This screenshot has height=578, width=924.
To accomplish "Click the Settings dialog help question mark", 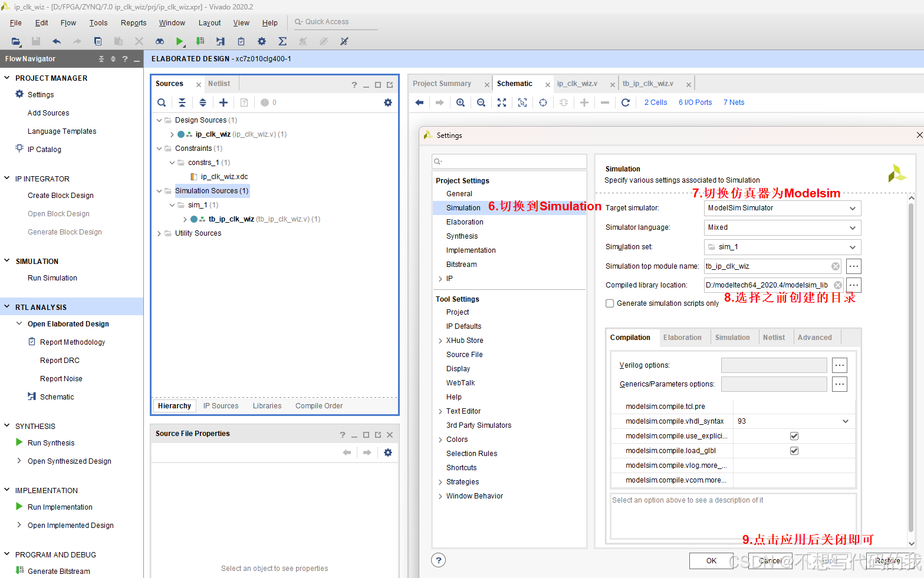I will 438,560.
